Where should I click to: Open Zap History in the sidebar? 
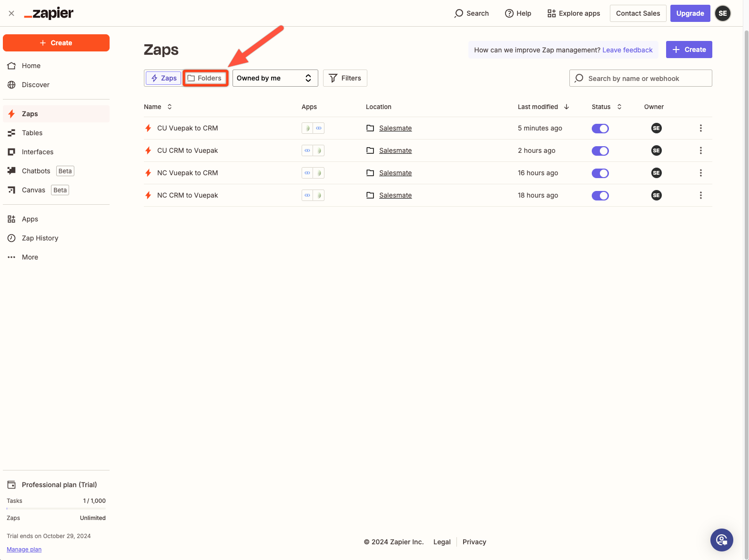pos(40,238)
